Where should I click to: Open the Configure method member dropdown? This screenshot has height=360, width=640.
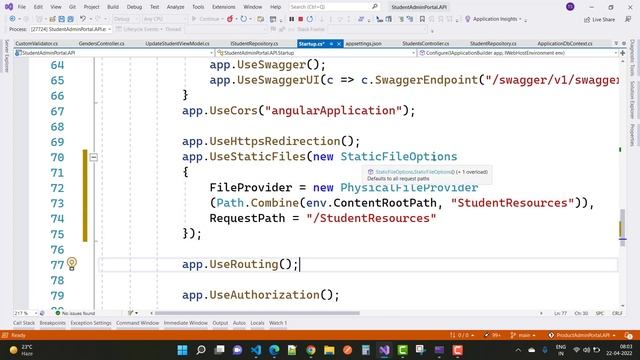click(518, 53)
